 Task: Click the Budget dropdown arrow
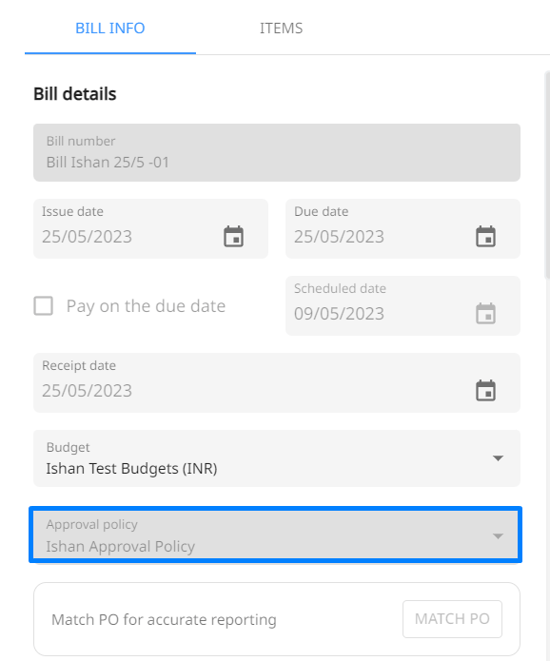coord(498,458)
